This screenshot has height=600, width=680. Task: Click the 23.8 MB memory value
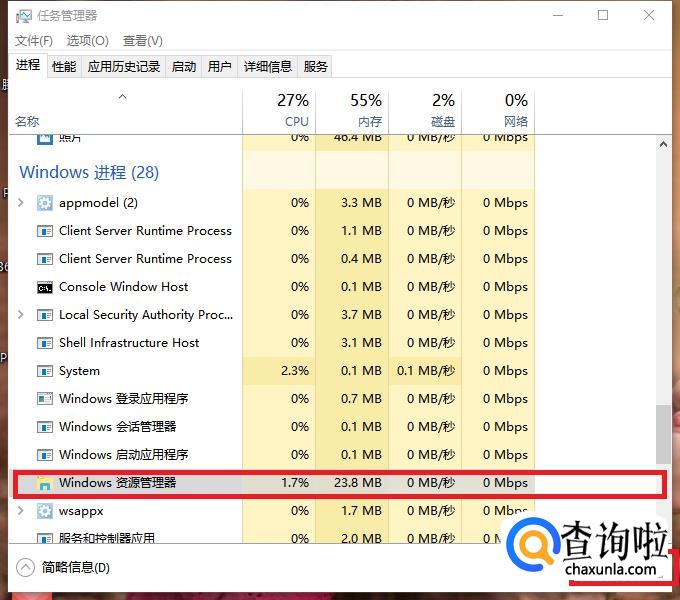click(x=358, y=483)
